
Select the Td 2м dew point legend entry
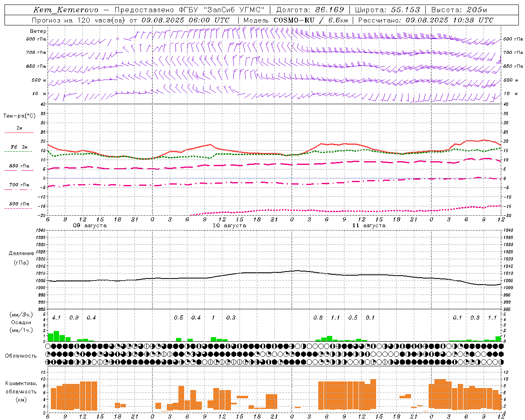coord(19,147)
